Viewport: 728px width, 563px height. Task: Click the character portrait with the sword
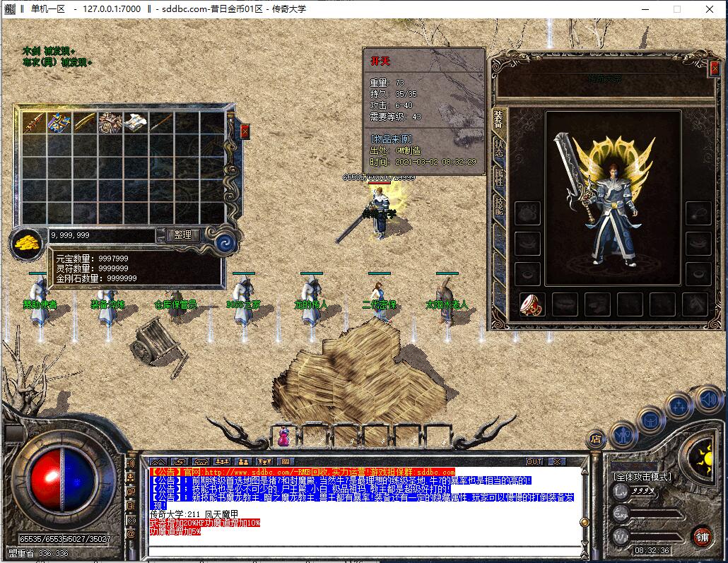(612, 198)
